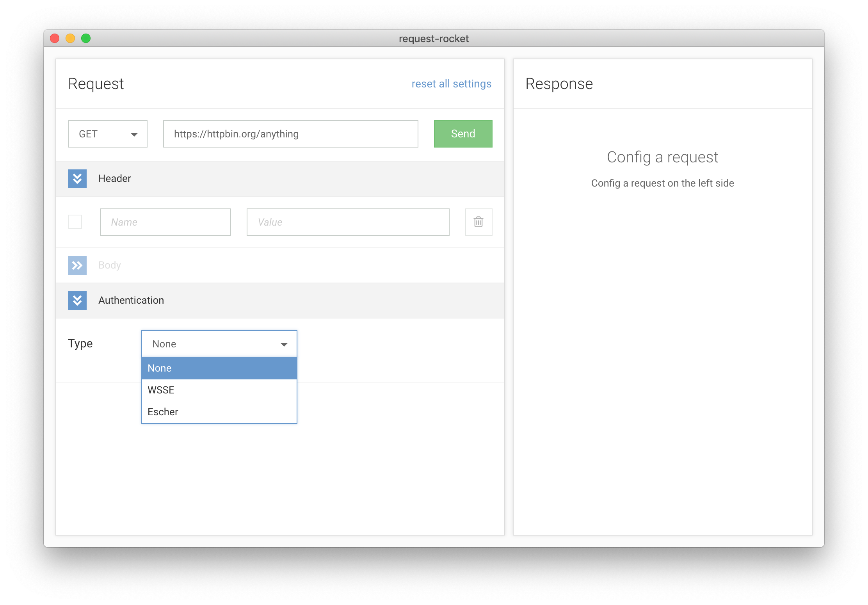868x605 pixels.
Task: Toggle the header row checkbox
Action: 75,222
